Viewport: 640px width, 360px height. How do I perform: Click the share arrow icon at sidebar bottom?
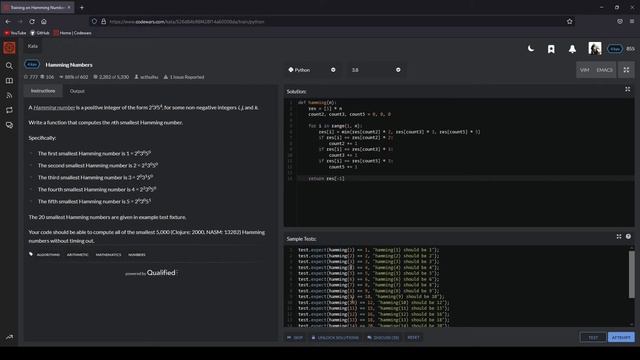point(9,337)
